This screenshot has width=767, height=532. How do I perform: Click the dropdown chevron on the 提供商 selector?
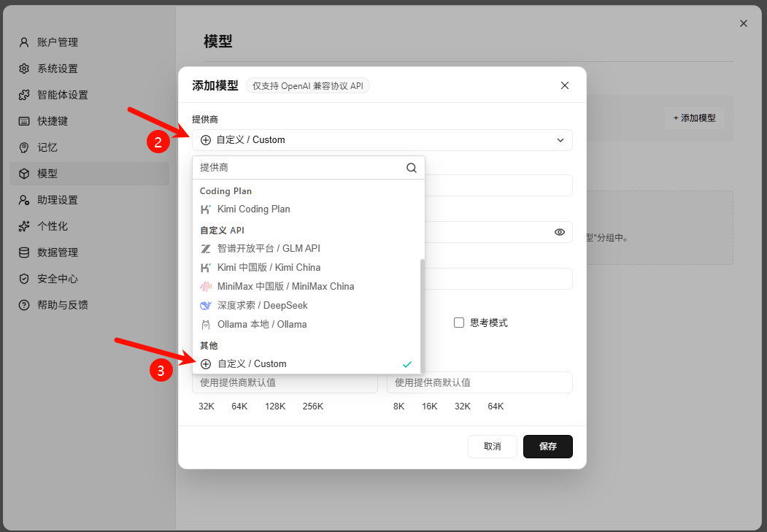click(560, 140)
